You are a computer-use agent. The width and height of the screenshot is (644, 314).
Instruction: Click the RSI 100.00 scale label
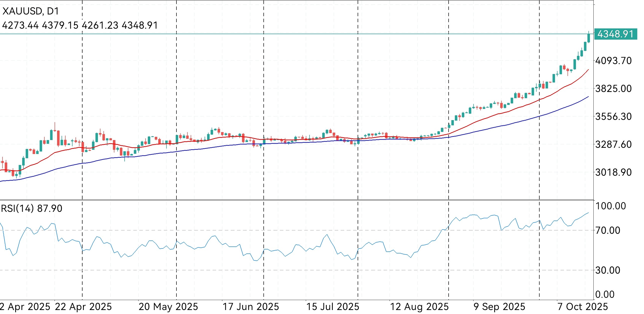coord(610,206)
